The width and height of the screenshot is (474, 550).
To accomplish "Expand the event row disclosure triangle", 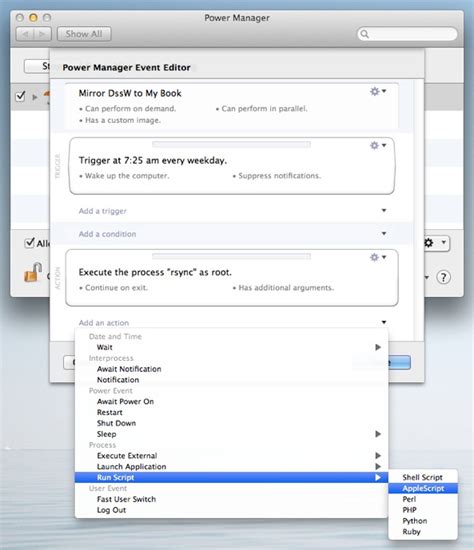I will 35,97.
